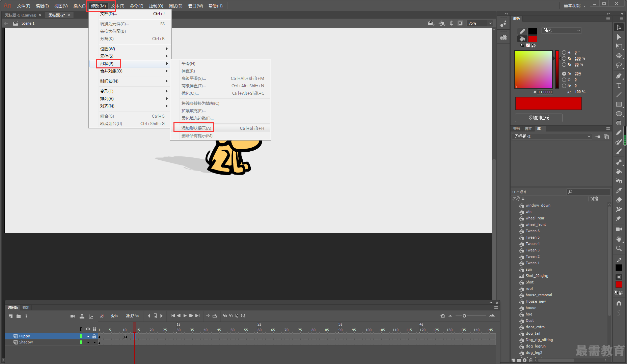The image size is (627, 364).
Task: Select the Free Transform tool
Action: point(619,46)
